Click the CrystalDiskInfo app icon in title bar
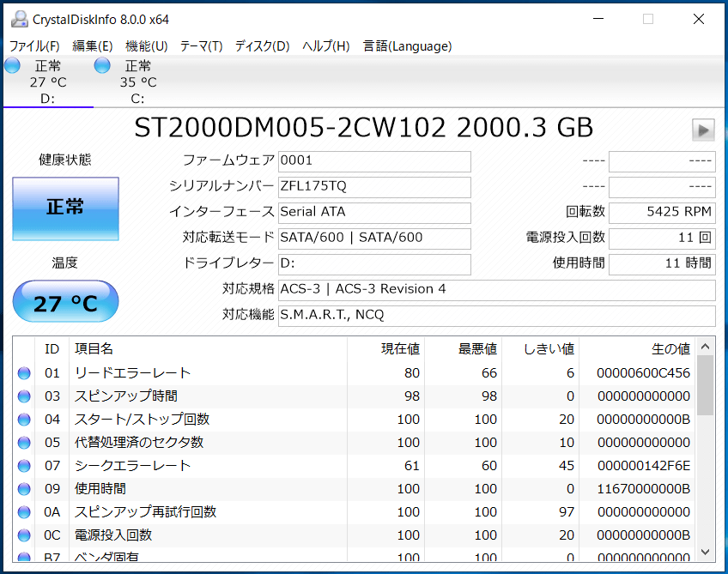This screenshot has height=574, width=728. [x=20, y=19]
